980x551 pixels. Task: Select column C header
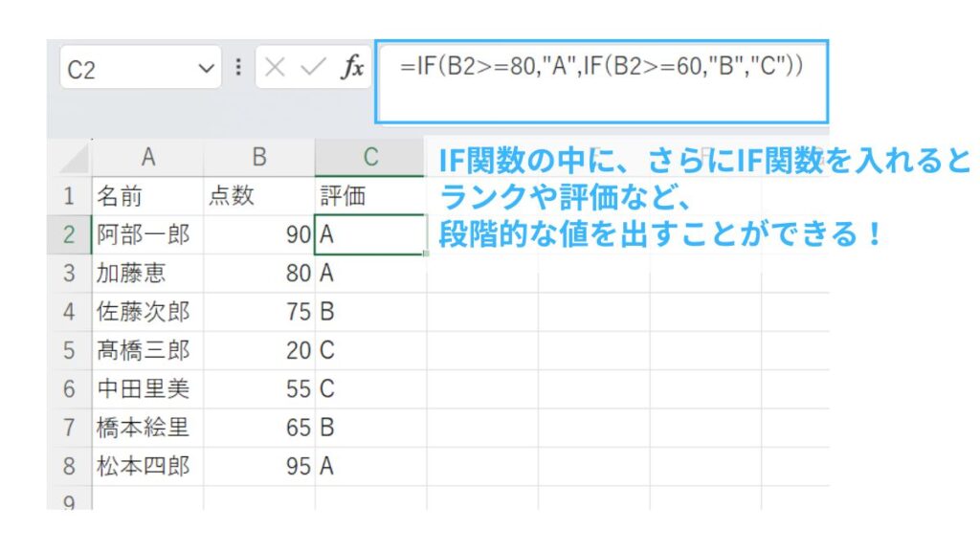[x=370, y=157]
